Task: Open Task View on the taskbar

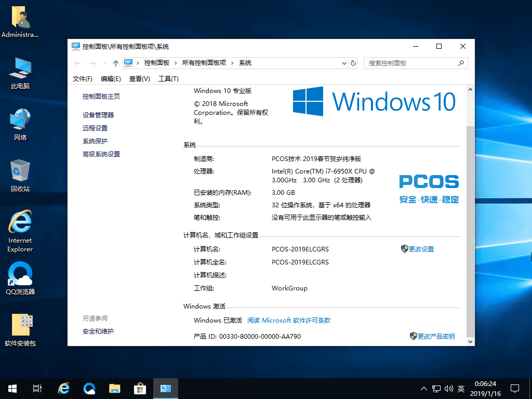Action: pos(37,389)
